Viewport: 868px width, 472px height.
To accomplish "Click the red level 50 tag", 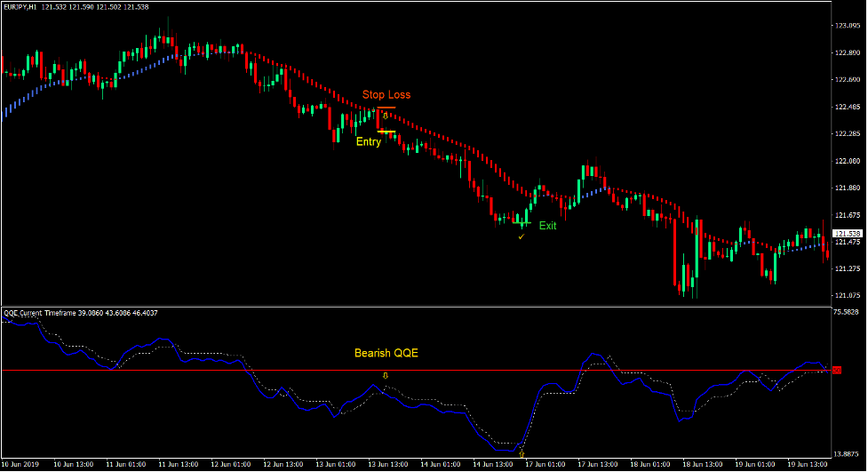I will tap(836, 370).
